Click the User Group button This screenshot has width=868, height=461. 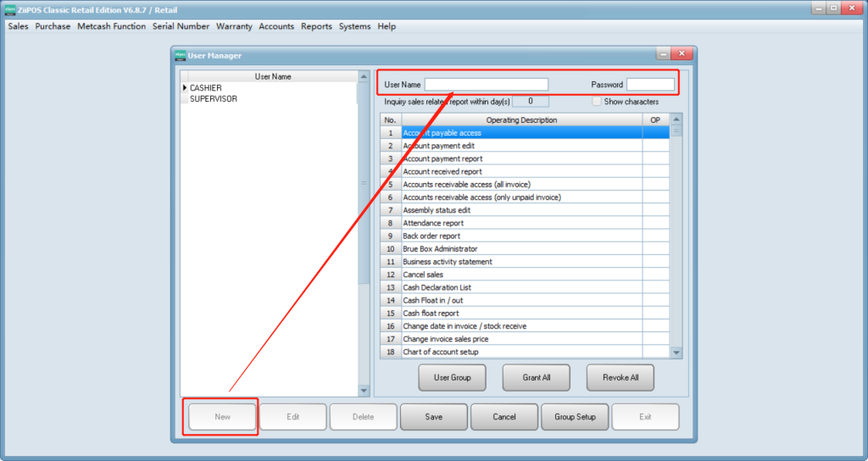[452, 377]
